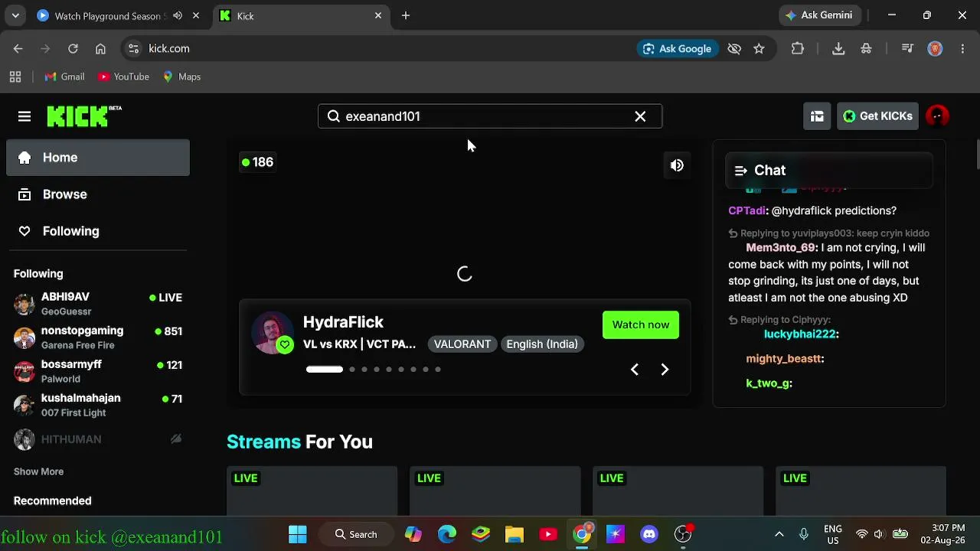Open Microsoft Edge from the taskbar

click(447, 534)
